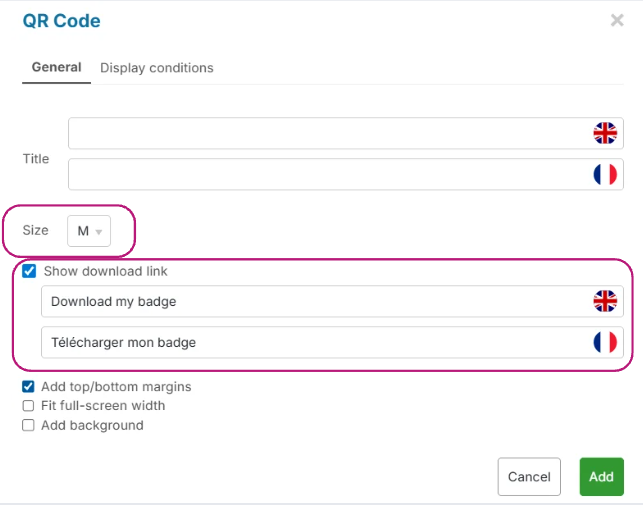Disable Add top/bottom margins checkbox
This screenshot has width=643, height=505.
(x=29, y=387)
